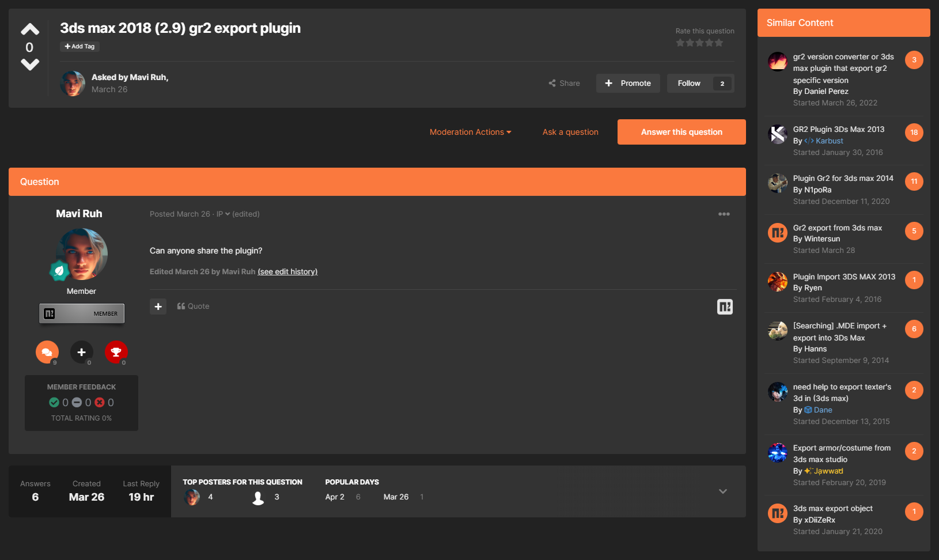
Task: Click xDiiZeRx's orange logo avatar
Action: click(x=778, y=513)
